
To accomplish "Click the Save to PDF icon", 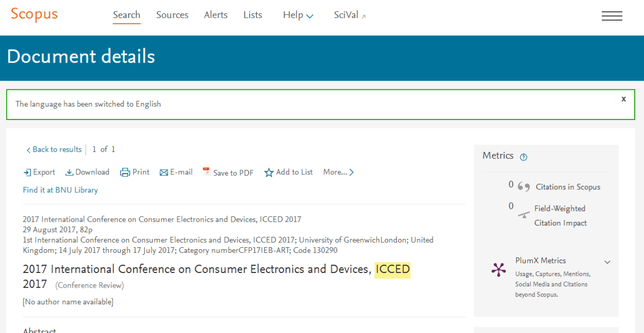I will [207, 172].
